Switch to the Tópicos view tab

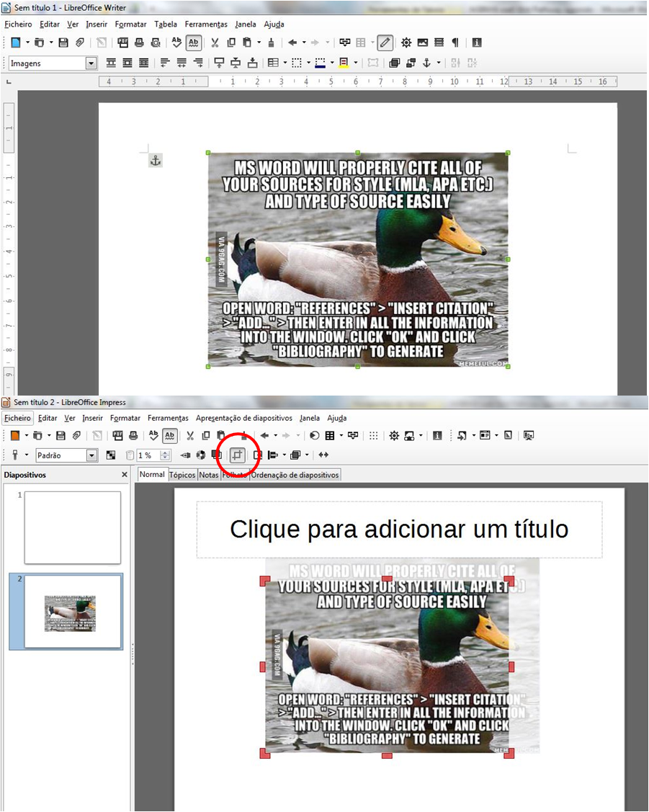(182, 475)
